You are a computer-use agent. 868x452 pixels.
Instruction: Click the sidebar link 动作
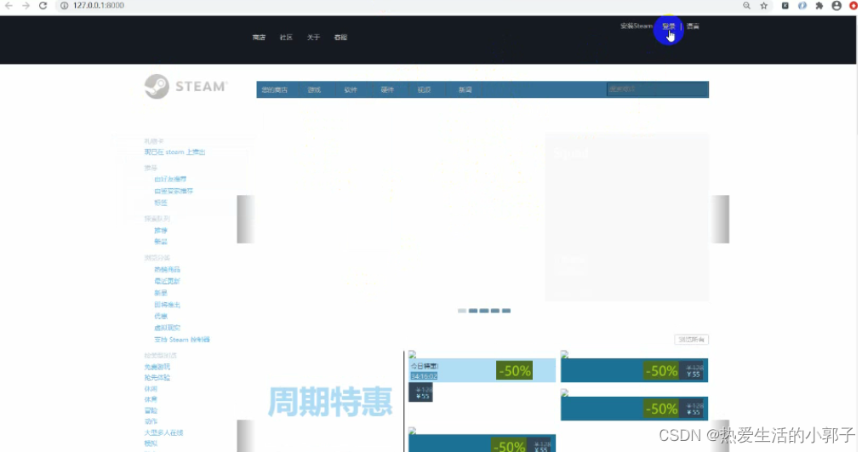pos(151,421)
